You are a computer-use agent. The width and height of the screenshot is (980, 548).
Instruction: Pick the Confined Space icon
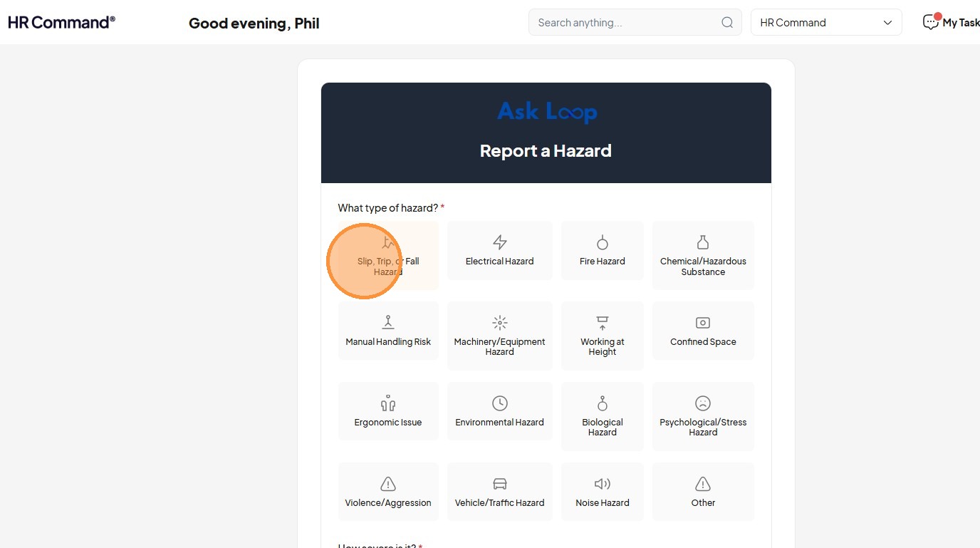point(703,322)
